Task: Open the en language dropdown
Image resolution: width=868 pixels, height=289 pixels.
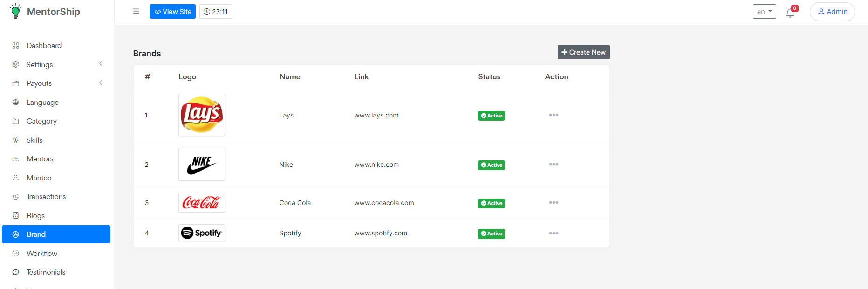Action: tap(764, 12)
